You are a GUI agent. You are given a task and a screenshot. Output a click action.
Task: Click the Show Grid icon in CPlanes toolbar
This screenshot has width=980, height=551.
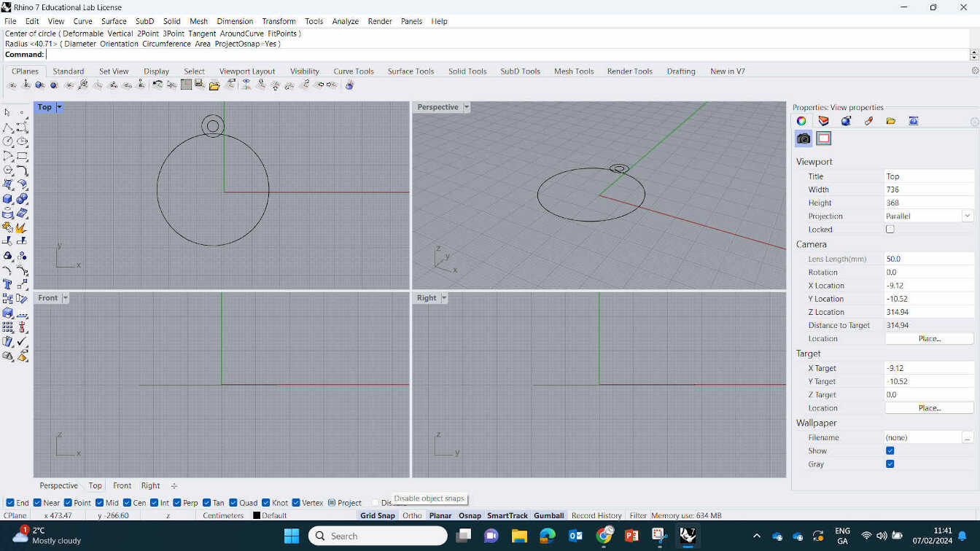186,85
